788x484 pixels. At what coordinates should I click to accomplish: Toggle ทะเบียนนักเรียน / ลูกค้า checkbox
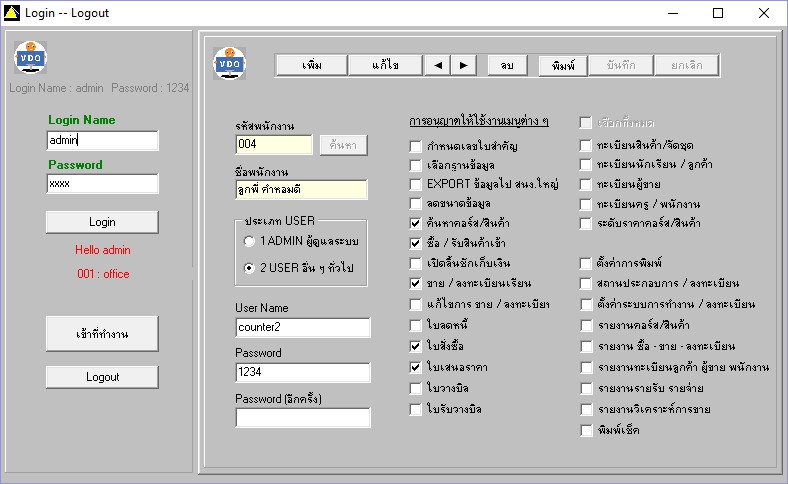(585, 165)
